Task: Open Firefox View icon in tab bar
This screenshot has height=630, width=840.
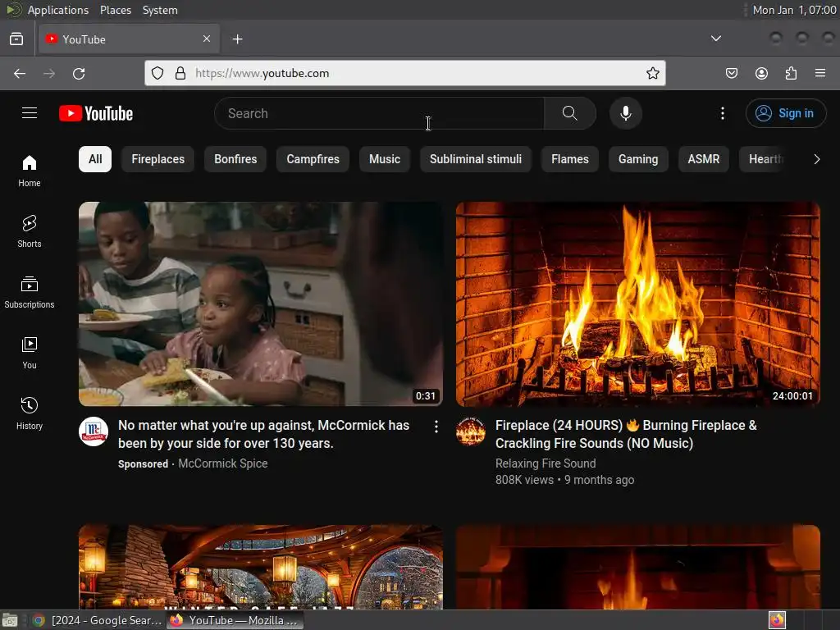Action: [x=16, y=39]
